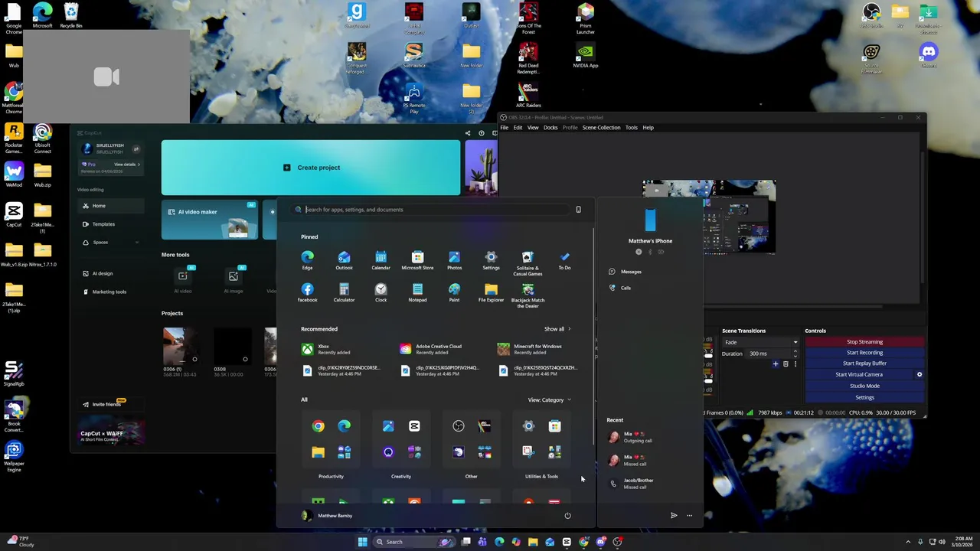Screen dimensions: 980x551
Task: Launch pinned Facebook app
Action: pyautogui.click(x=307, y=292)
